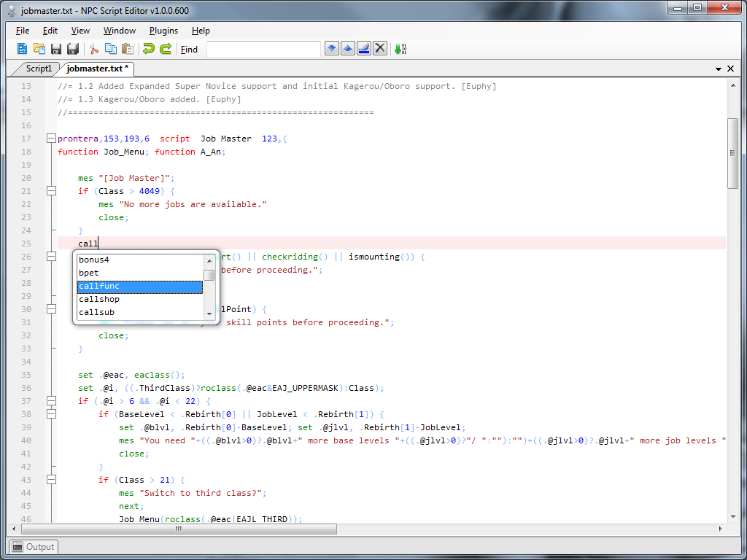Click the autocomplete list scrollbar thumb
The width and height of the screenshot is (747, 560).
coord(209,275)
